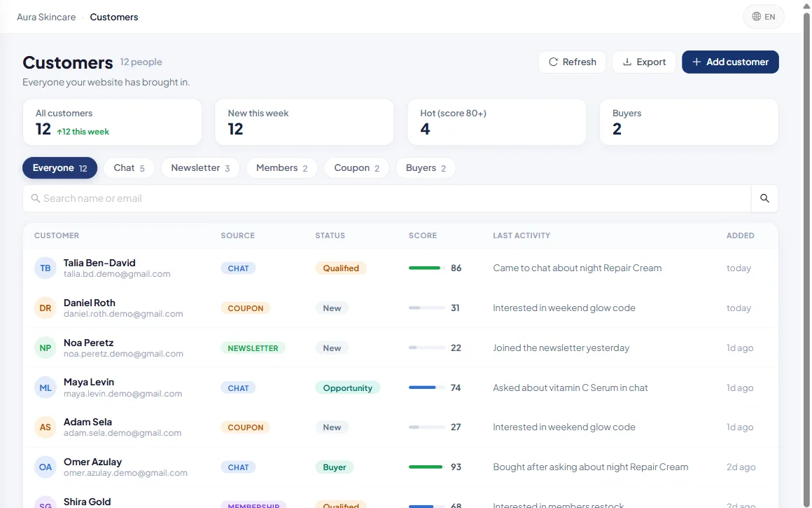Click email talia.bd.demo@gmail.com

tap(117, 274)
